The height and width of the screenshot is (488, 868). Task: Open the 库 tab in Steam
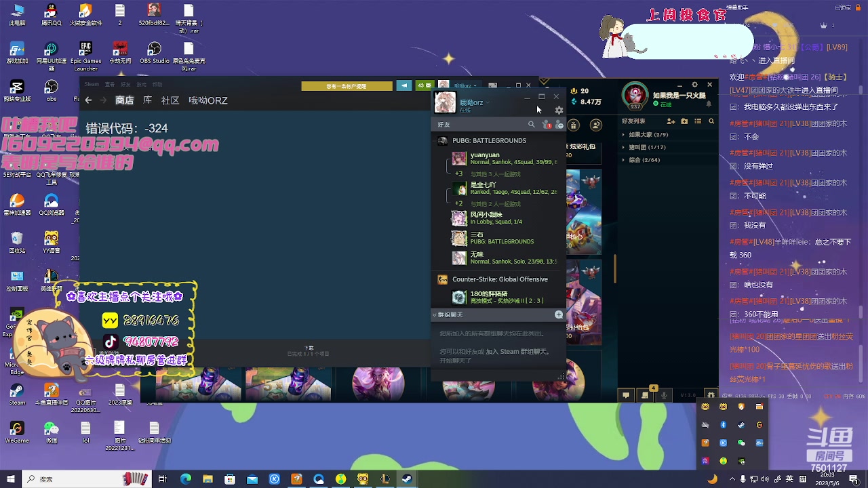coord(147,100)
